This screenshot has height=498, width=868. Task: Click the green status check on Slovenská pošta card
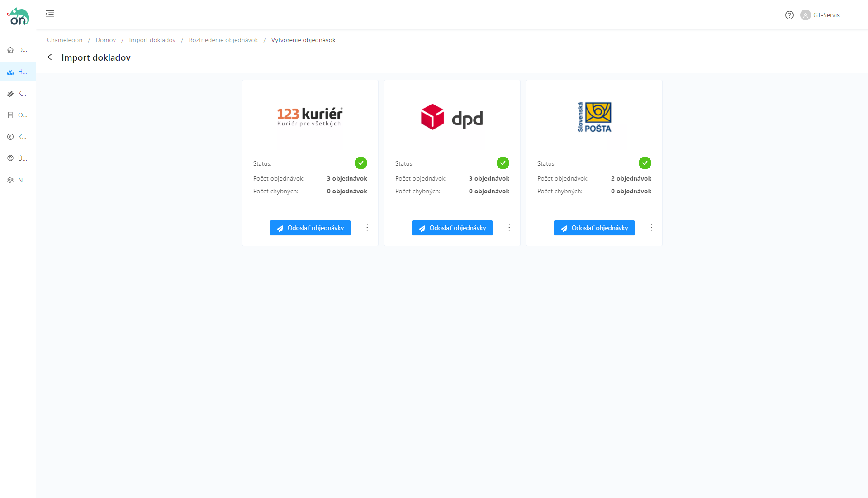tap(645, 163)
